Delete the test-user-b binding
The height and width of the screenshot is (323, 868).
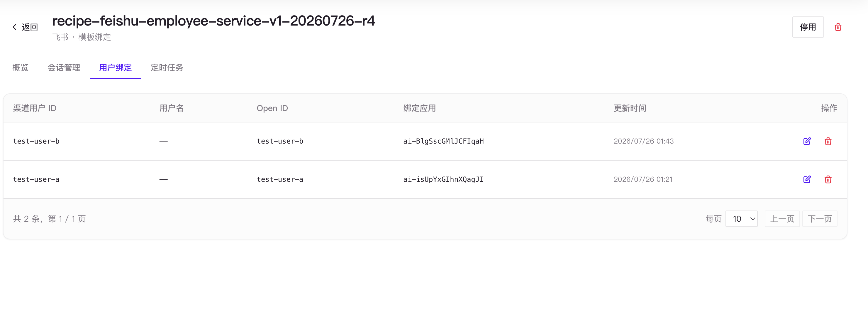pos(828,141)
